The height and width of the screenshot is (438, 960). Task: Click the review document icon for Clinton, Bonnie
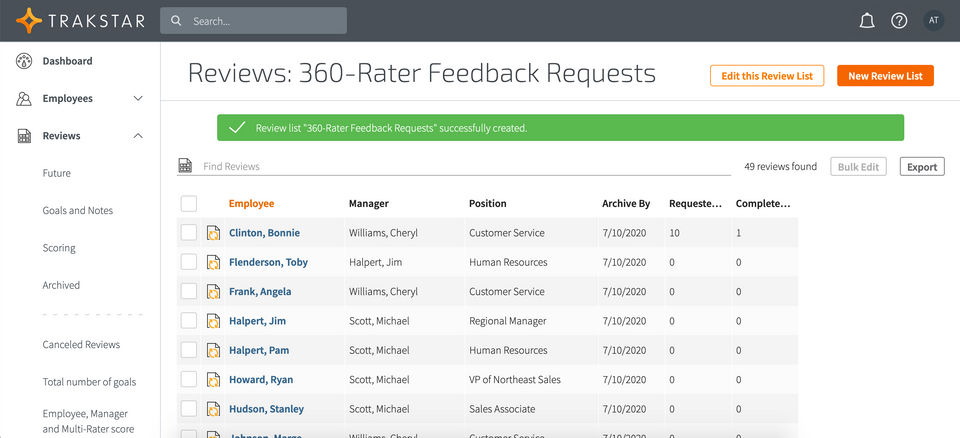(213, 233)
